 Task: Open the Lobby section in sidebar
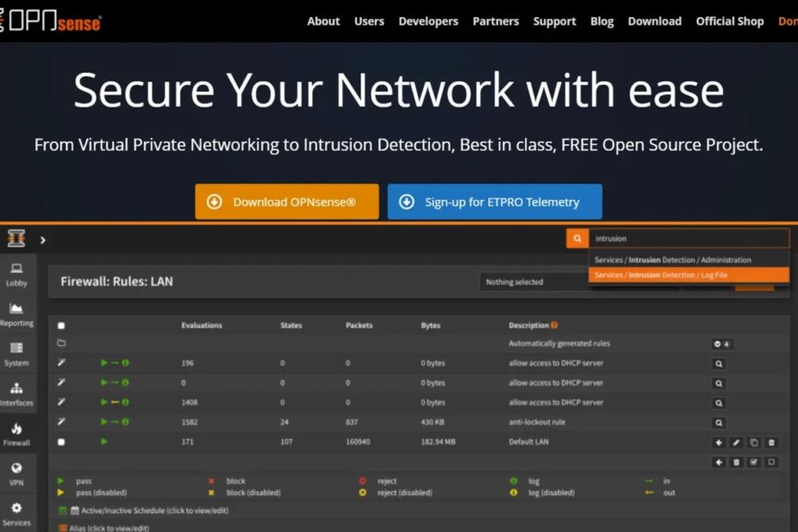[x=16, y=274]
